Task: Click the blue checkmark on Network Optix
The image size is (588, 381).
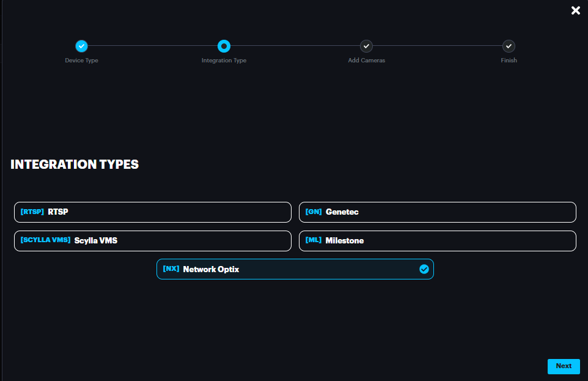Action: point(424,269)
